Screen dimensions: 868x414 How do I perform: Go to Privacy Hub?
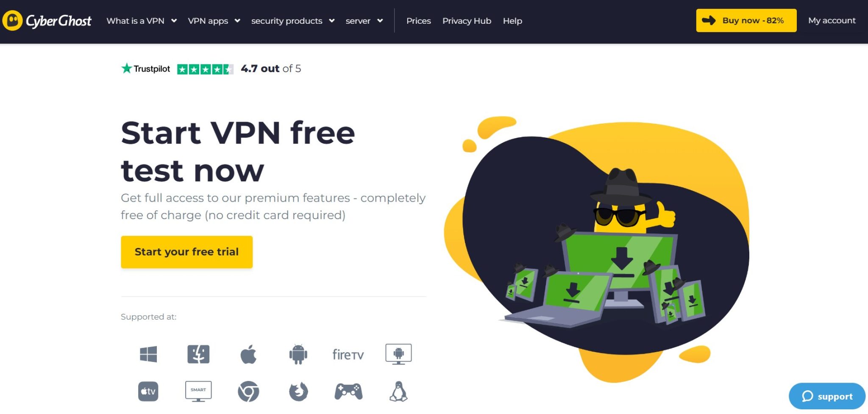[467, 21]
